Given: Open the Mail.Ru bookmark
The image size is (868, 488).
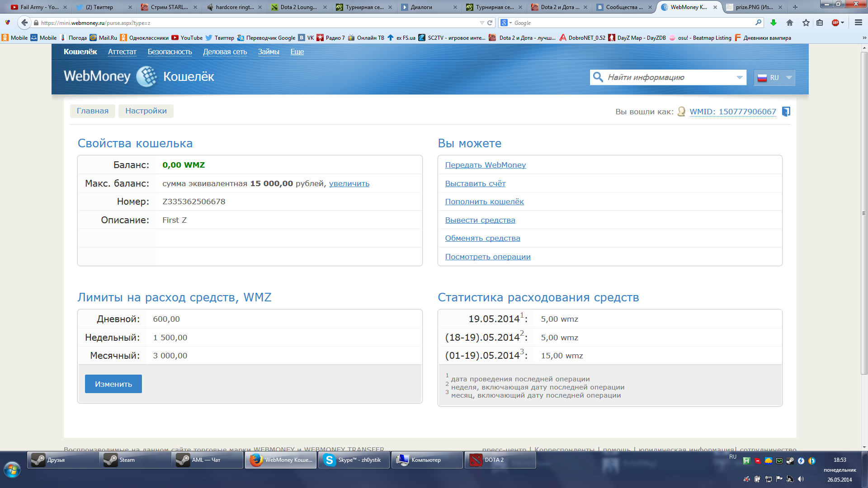Looking at the screenshot, I should click(x=103, y=38).
